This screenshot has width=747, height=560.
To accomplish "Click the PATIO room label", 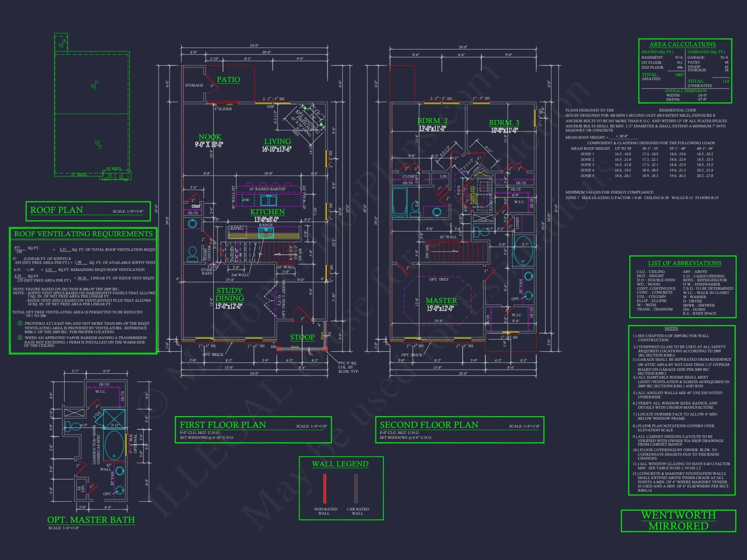I will 229,80.
